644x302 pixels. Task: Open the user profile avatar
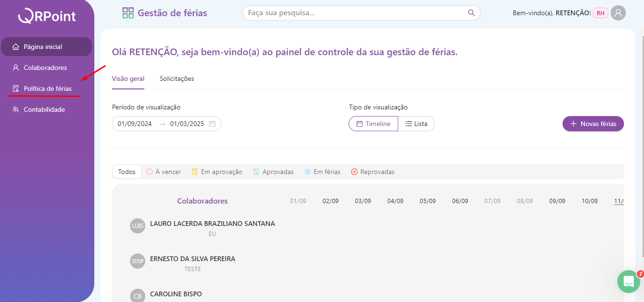point(618,13)
